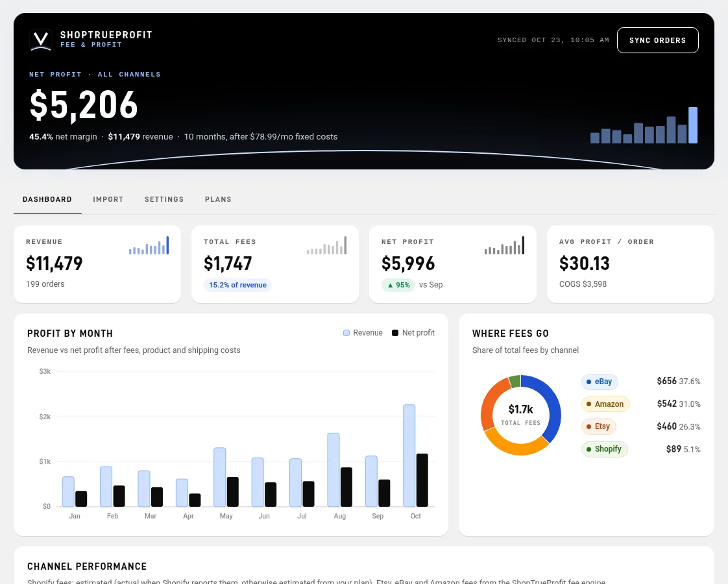728x584 pixels.
Task: Toggle the Revenue legend item
Action: [x=363, y=333]
